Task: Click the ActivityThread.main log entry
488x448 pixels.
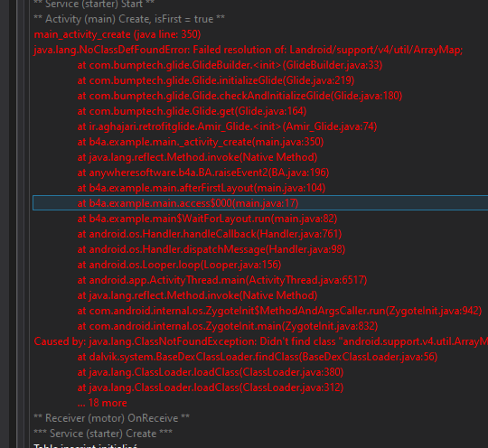Action: point(222,280)
